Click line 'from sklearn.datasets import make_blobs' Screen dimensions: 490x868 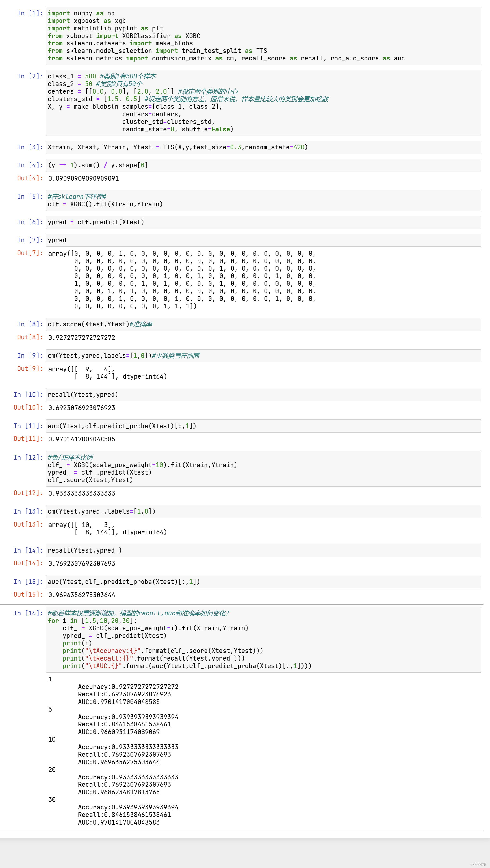(120, 43)
